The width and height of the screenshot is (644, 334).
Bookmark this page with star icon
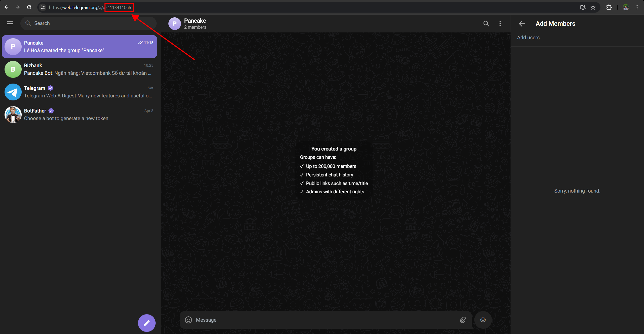pyautogui.click(x=593, y=7)
